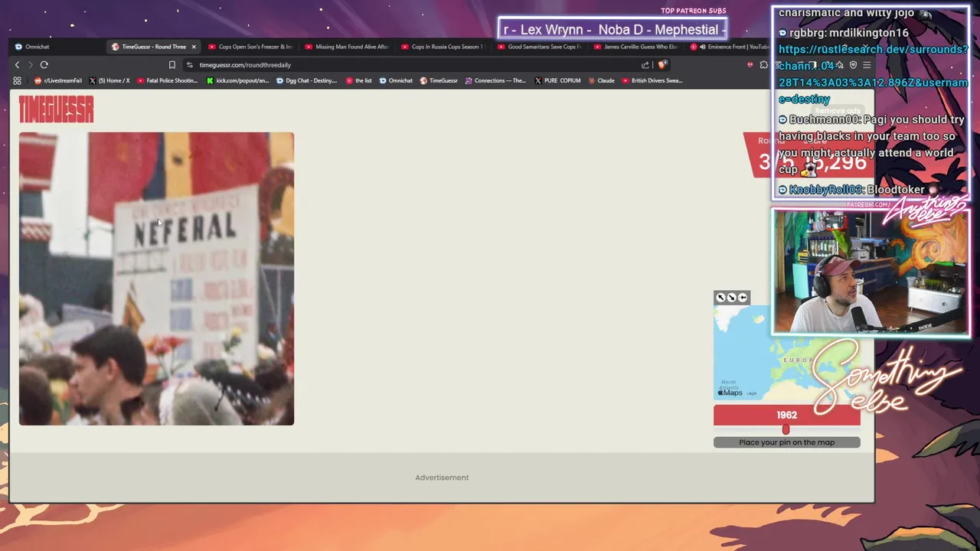Click the 1962 year display field
Image resolution: width=980 pixels, height=551 pixels.
(x=786, y=415)
